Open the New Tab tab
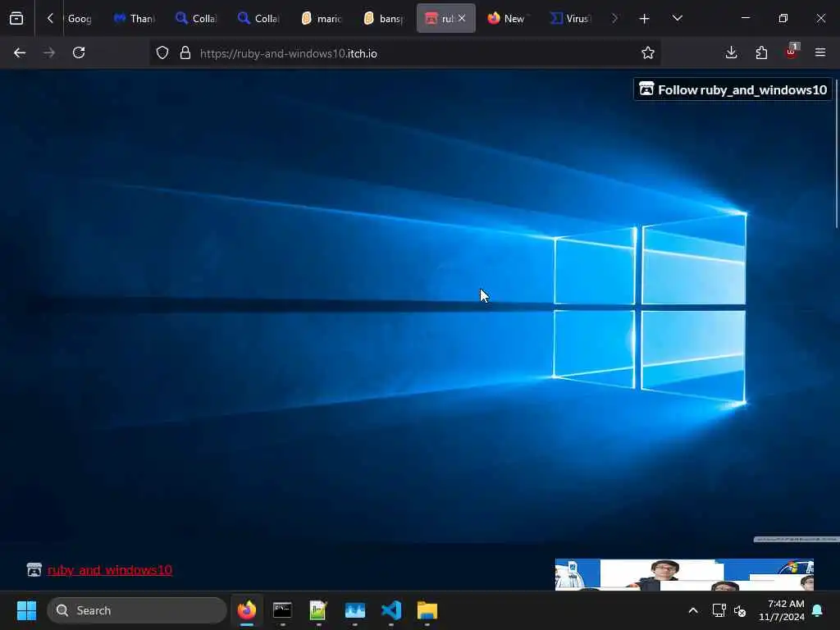Viewport: 840px width, 630px height. 507,19
